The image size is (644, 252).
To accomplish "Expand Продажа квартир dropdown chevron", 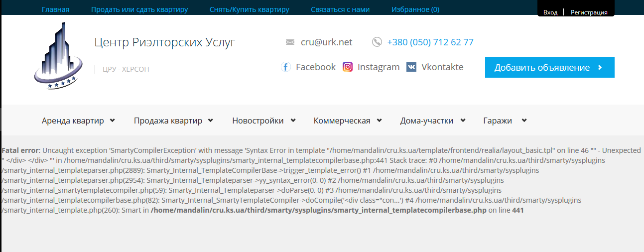I will click(211, 121).
